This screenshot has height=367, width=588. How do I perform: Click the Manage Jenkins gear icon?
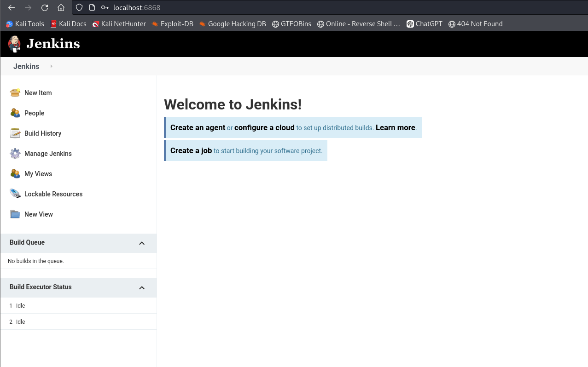click(x=15, y=153)
